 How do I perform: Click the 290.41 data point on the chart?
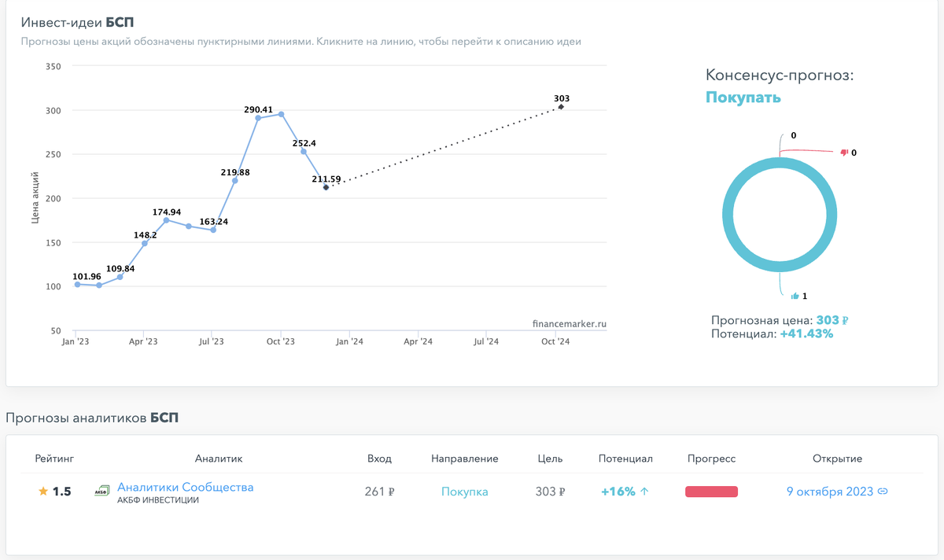point(258,118)
